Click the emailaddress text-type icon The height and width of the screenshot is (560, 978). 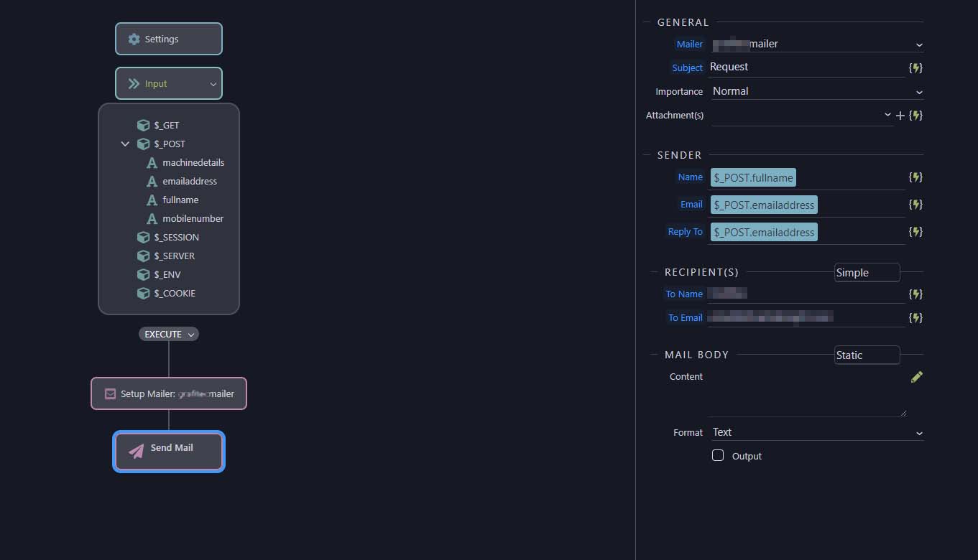[x=152, y=181]
